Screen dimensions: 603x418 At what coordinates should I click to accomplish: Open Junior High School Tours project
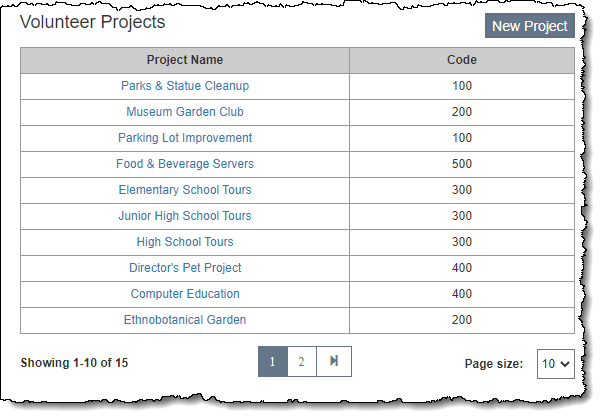click(185, 216)
